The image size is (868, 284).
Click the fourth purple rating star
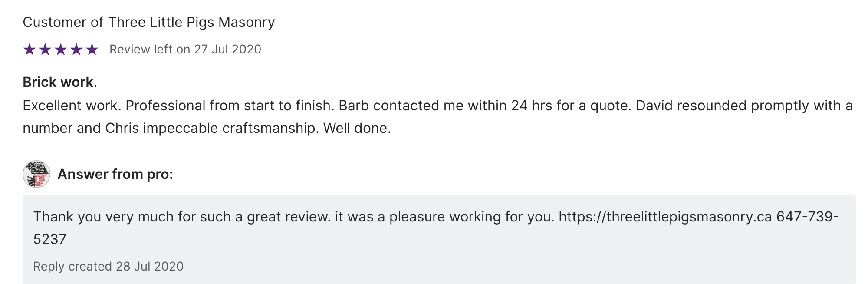pyautogui.click(x=76, y=50)
